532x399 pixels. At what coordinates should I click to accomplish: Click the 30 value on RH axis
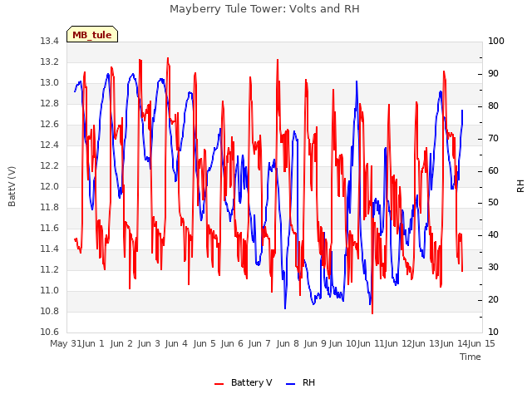[493, 268]
